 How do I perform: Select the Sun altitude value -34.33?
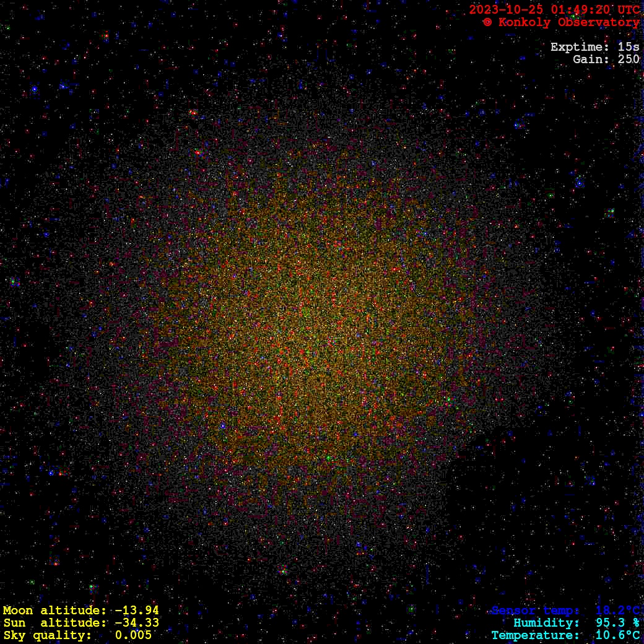pos(137,623)
